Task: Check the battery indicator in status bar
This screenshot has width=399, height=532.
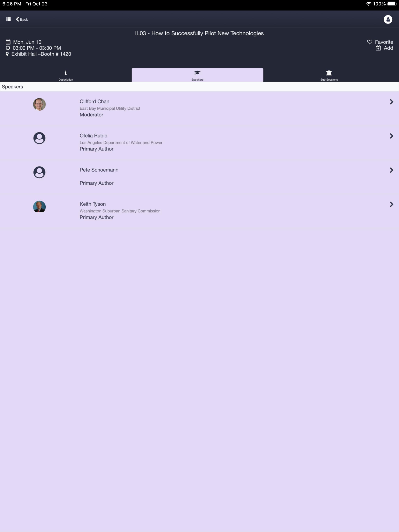Action: point(391,4)
